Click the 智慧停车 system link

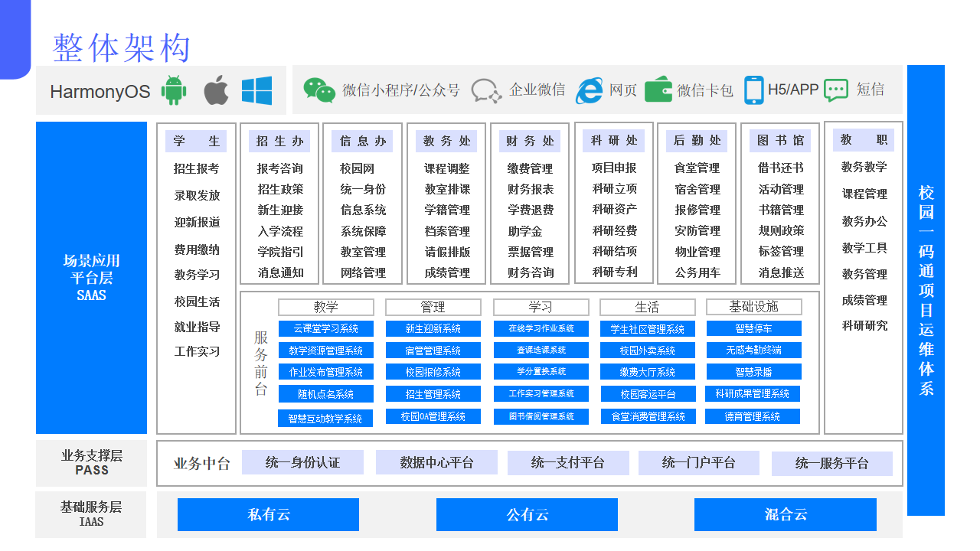(752, 328)
